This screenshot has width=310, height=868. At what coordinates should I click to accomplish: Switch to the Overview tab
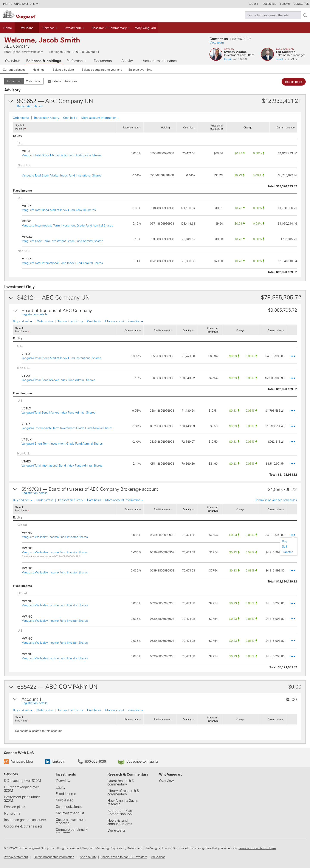(x=12, y=61)
